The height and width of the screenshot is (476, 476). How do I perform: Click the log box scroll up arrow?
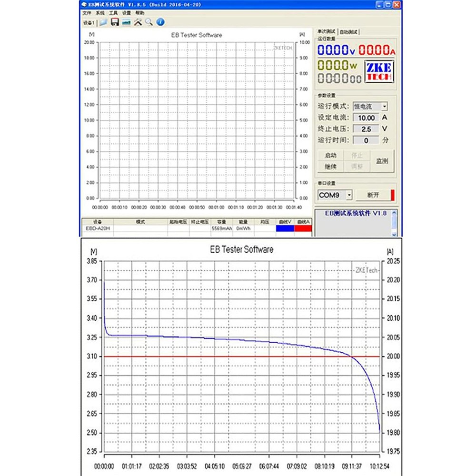394,213
